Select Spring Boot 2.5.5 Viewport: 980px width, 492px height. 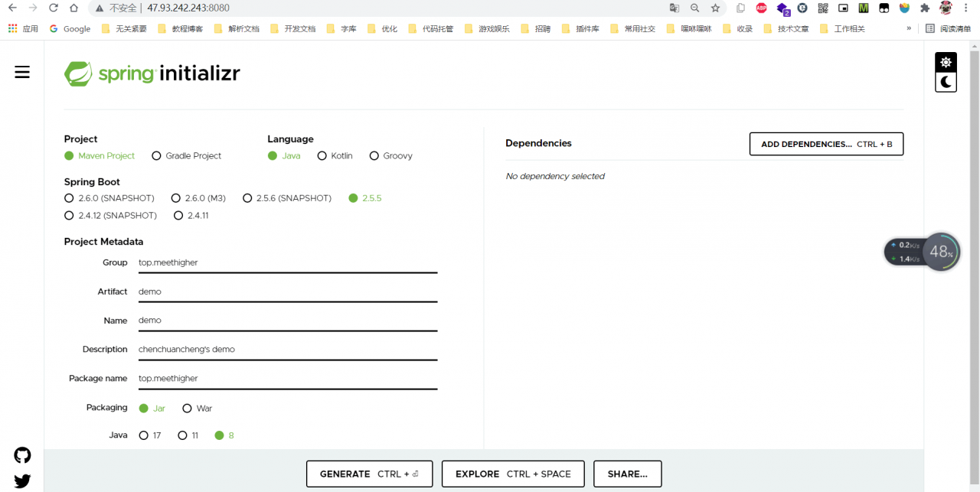click(x=365, y=198)
